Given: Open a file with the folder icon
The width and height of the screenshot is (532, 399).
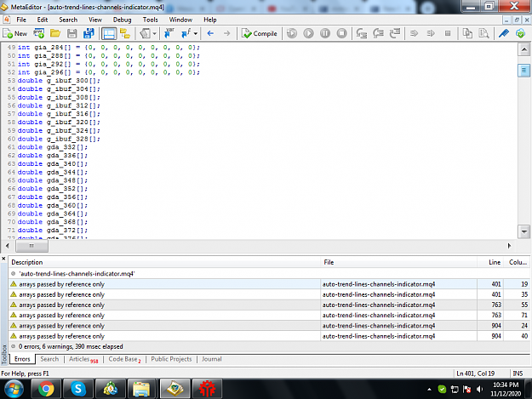Looking at the screenshot, I should coord(55,33).
